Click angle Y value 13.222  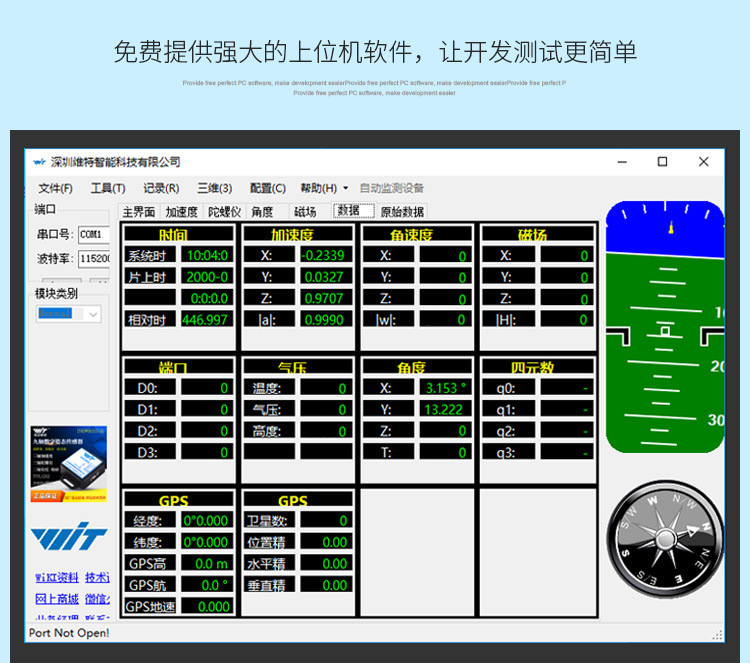tap(446, 409)
